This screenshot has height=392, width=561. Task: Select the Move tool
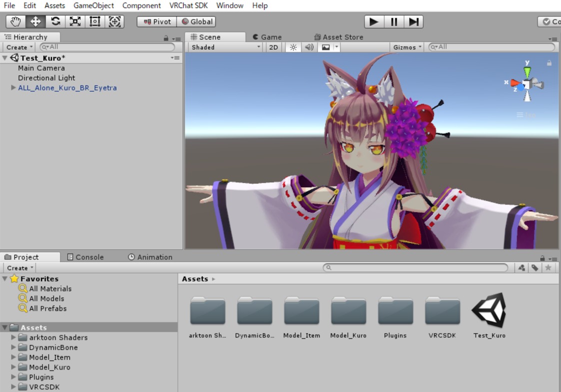(35, 21)
